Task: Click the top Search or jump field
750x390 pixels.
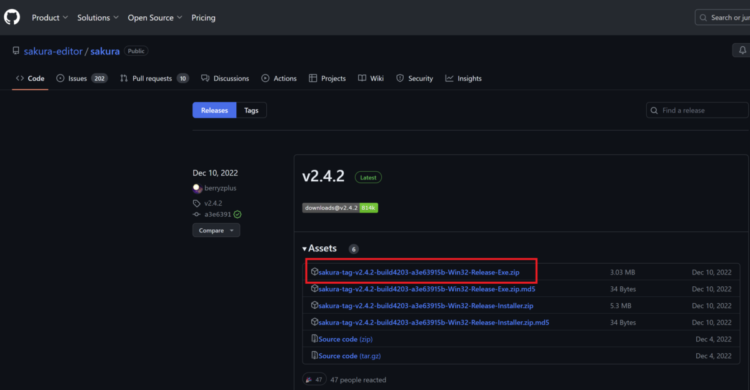Action: [x=722, y=18]
